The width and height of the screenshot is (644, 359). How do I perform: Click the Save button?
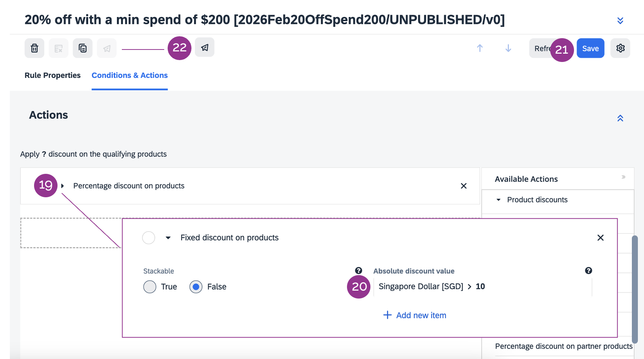coord(590,48)
